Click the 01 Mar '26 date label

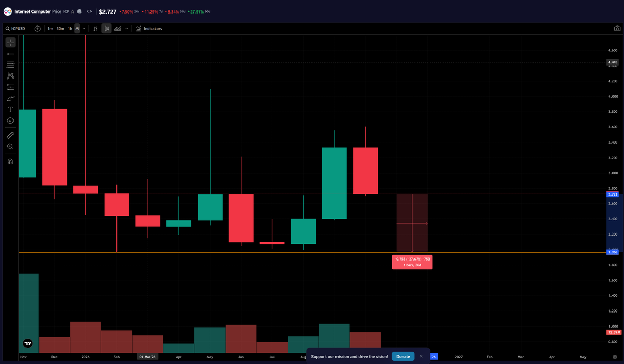148,357
